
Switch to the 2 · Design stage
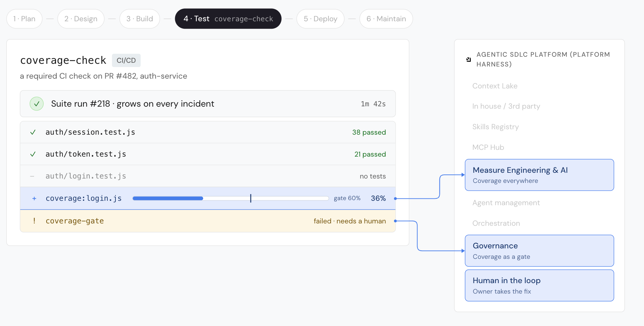click(x=81, y=19)
